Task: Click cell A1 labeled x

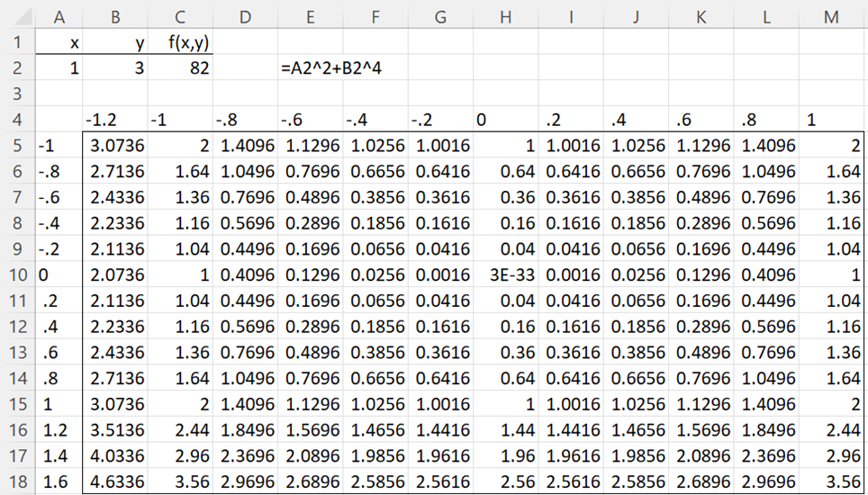Action: click(x=59, y=42)
